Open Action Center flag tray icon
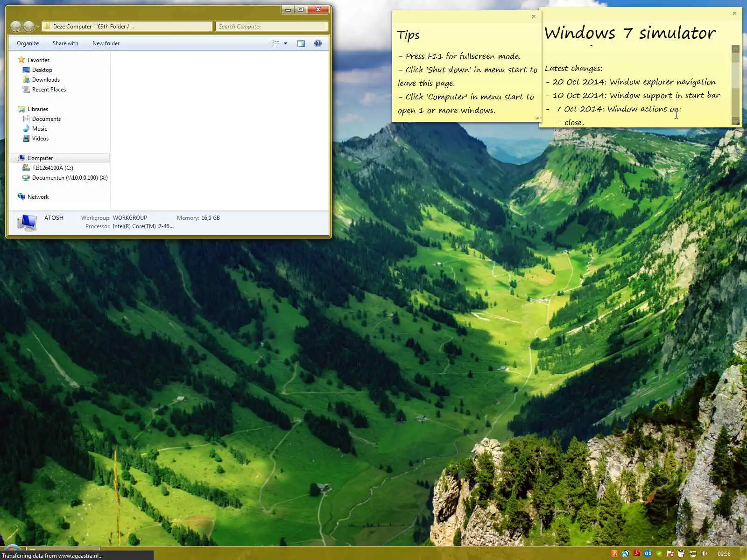 pyautogui.click(x=670, y=554)
